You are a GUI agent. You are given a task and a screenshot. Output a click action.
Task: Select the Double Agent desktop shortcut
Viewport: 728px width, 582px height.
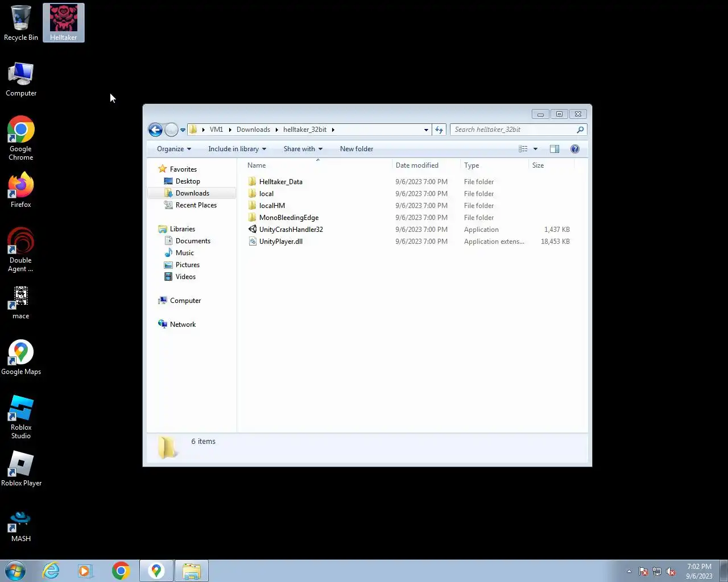coord(21,250)
